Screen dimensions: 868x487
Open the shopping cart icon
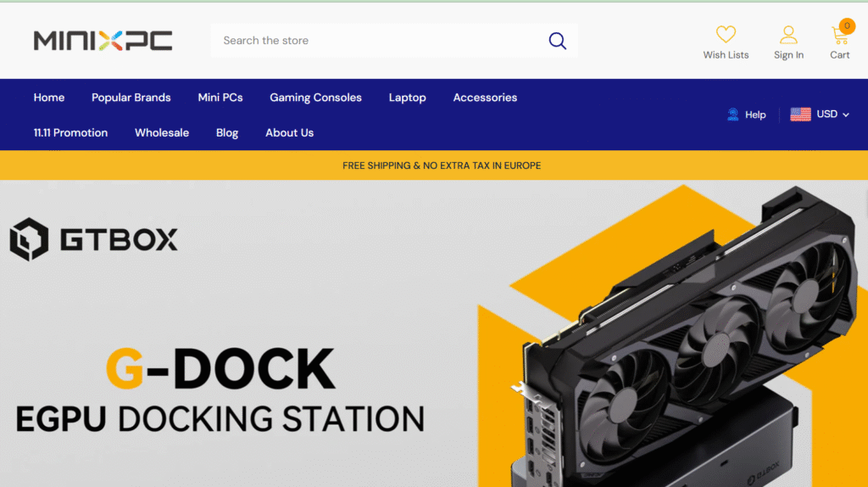click(839, 35)
